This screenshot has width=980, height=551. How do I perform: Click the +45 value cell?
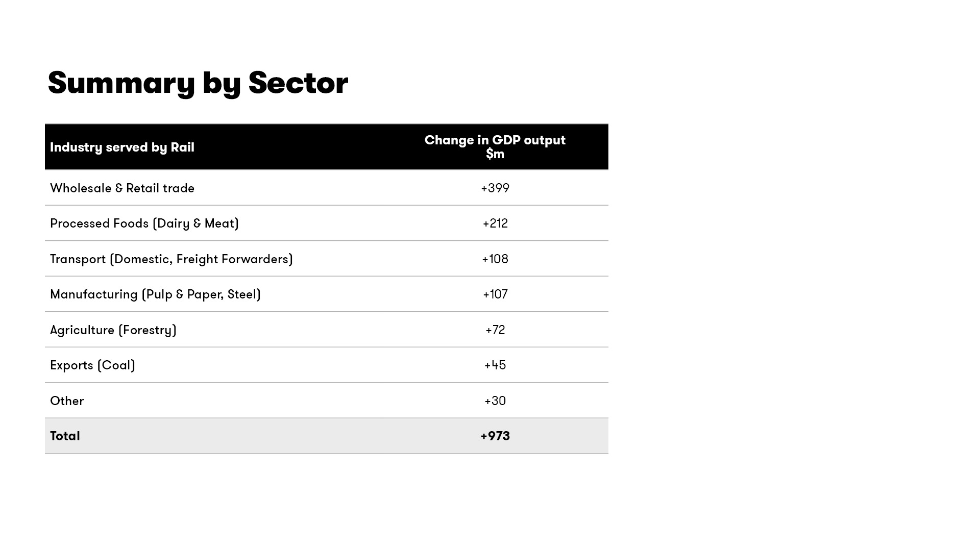495,365
